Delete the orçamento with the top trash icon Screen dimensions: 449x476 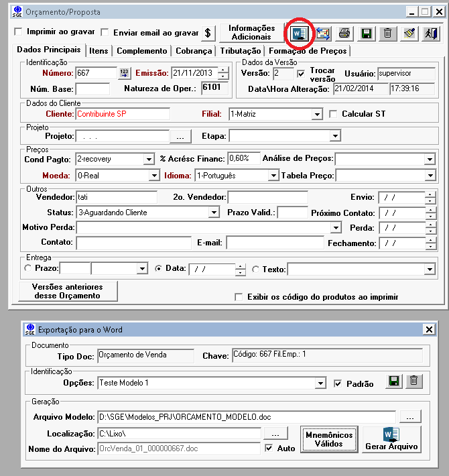(x=387, y=32)
